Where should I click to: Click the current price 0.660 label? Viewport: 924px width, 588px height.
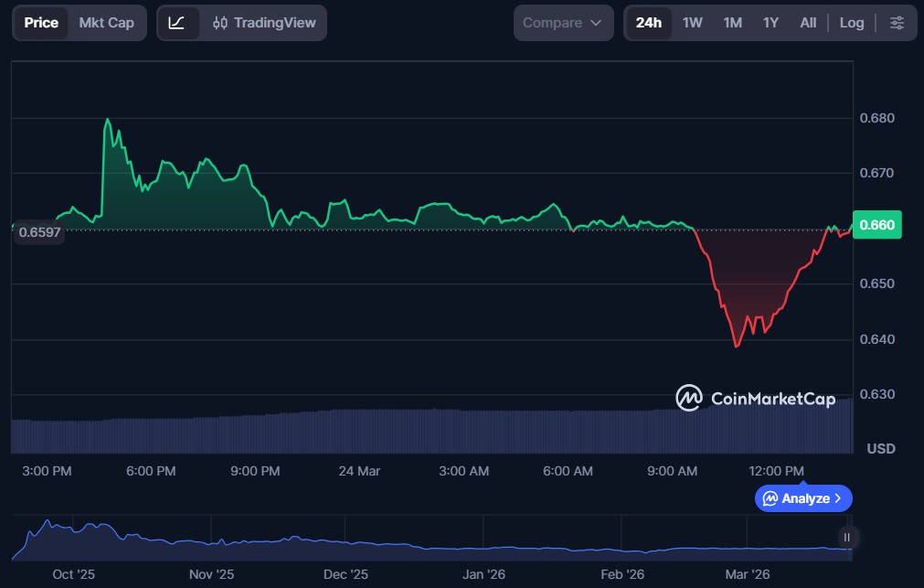(x=876, y=225)
